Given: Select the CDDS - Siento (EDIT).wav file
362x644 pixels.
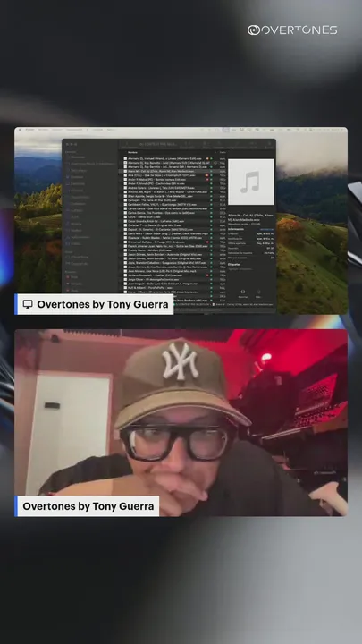Looking at the screenshot, I should pyautogui.click(x=174, y=217).
